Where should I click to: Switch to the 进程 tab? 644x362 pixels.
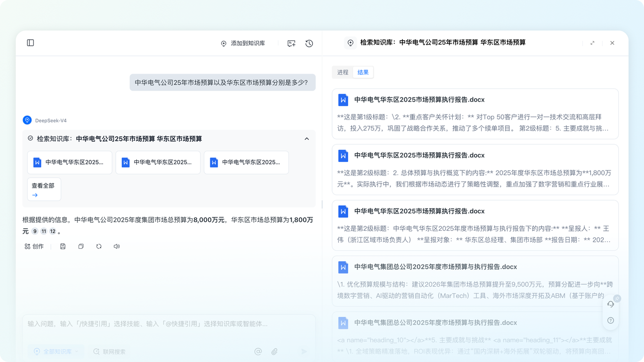(x=343, y=72)
